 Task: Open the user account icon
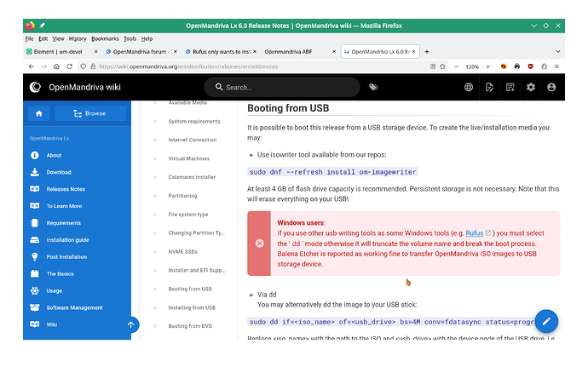[x=551, y=87]
